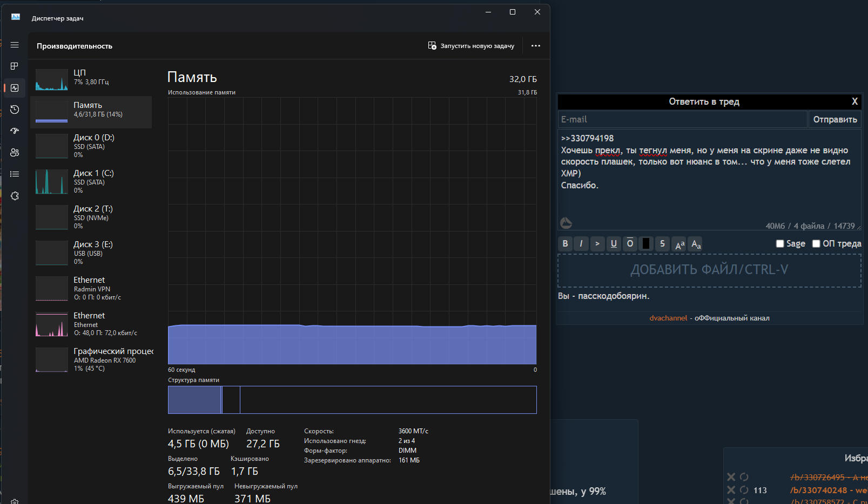Click the bold B formatting button
The width and height of the screenshot is (868, 504).
click(565, 244)
